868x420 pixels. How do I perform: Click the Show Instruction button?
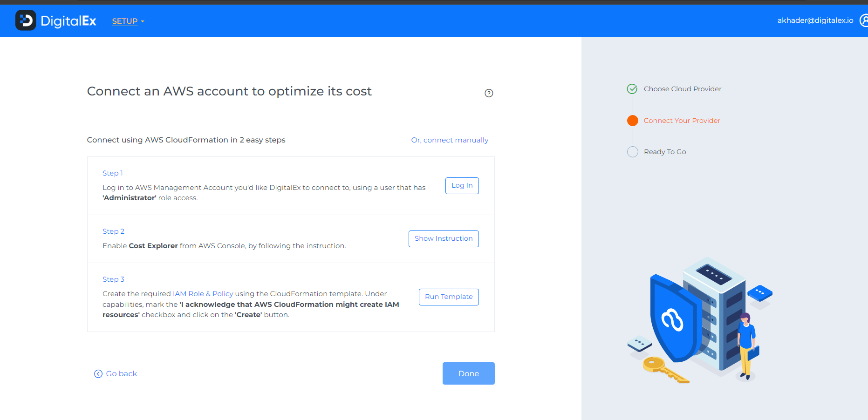[x=444, y=239]
